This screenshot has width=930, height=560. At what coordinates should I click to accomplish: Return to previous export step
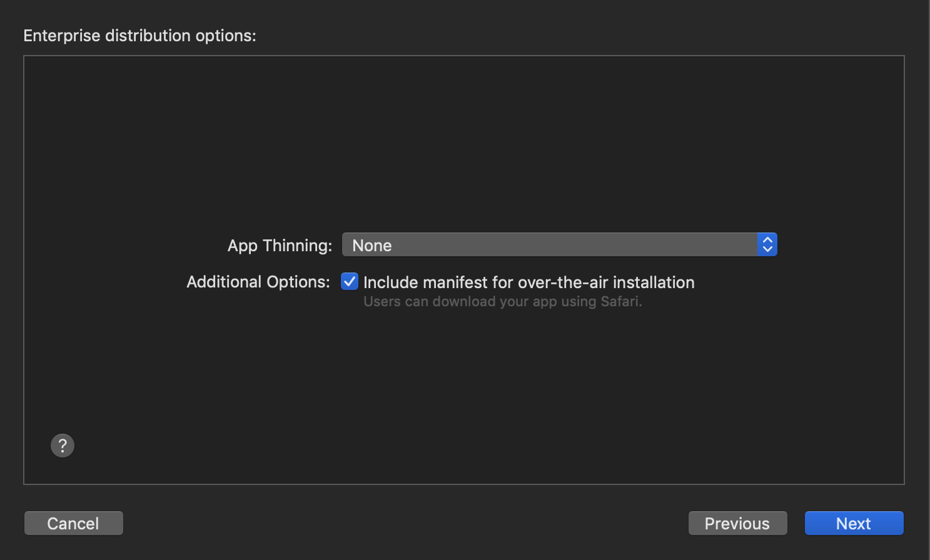tap(737, 523)
